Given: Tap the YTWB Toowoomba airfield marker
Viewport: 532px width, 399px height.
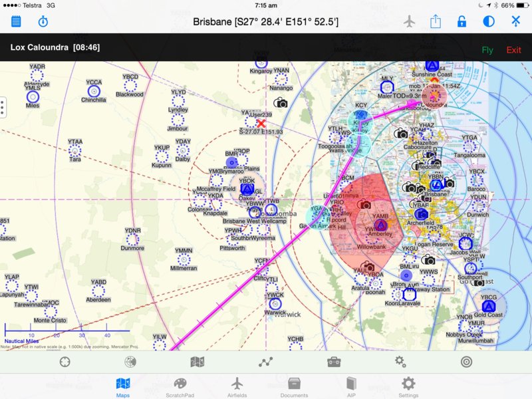Looking at the screenshot, I should tap(271, 210).
